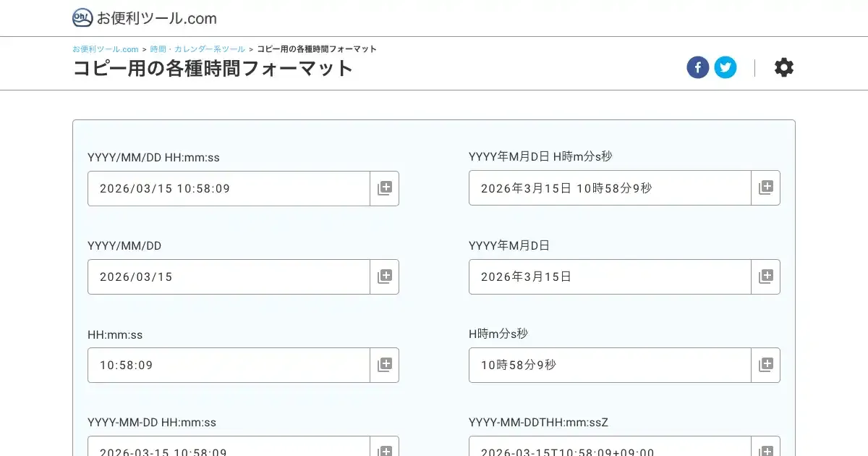
Task: Copy the 10時58分9秒 time value
Action: click(765, 365)
